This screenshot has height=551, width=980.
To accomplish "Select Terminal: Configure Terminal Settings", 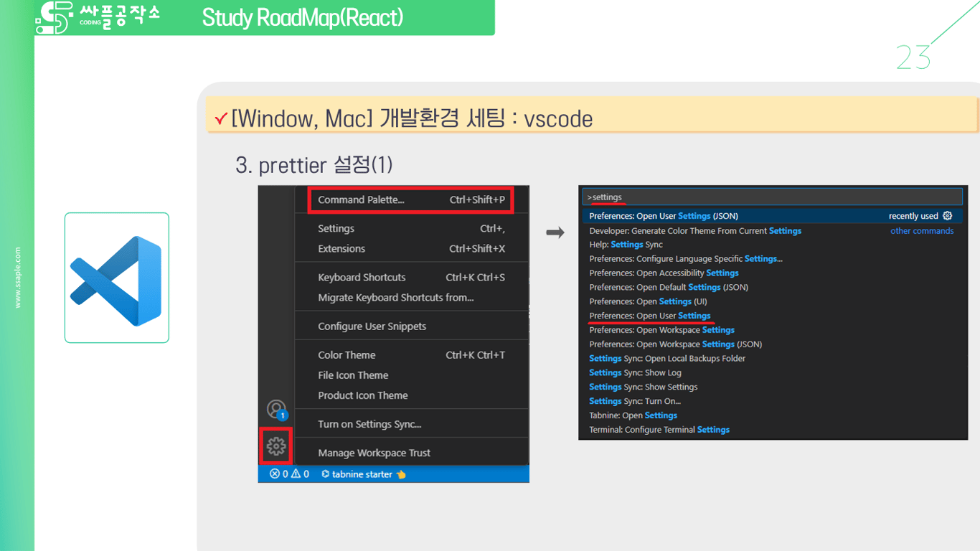I will pos(659,430).
